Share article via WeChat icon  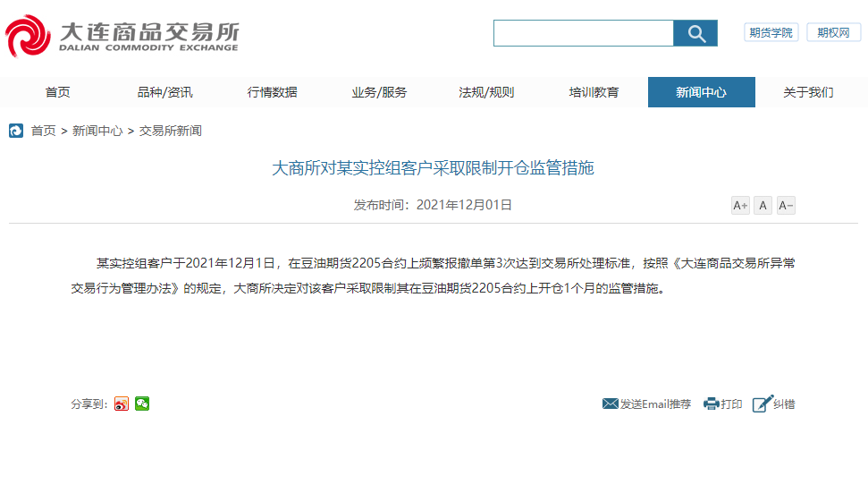tap(142, 404)
